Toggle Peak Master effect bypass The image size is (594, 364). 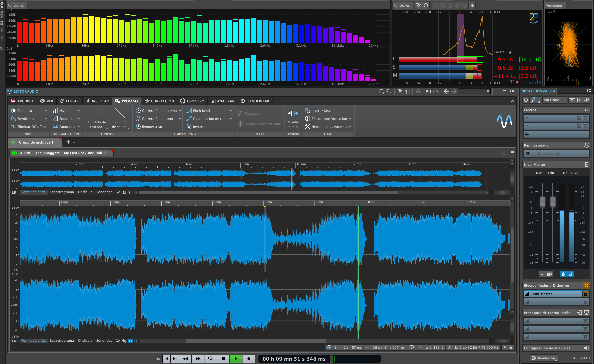(x=585, y=294)
